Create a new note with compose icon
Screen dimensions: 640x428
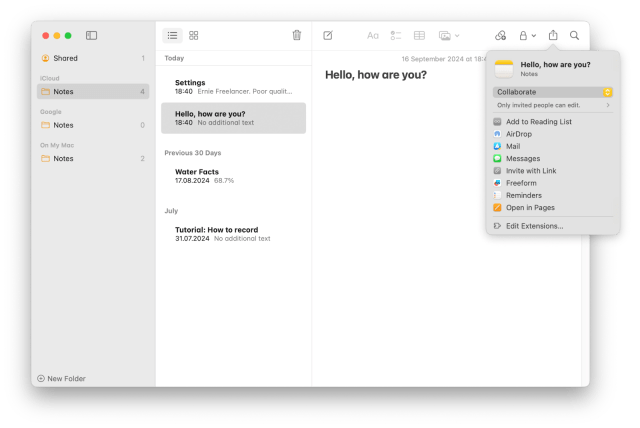tap(328, 35)
